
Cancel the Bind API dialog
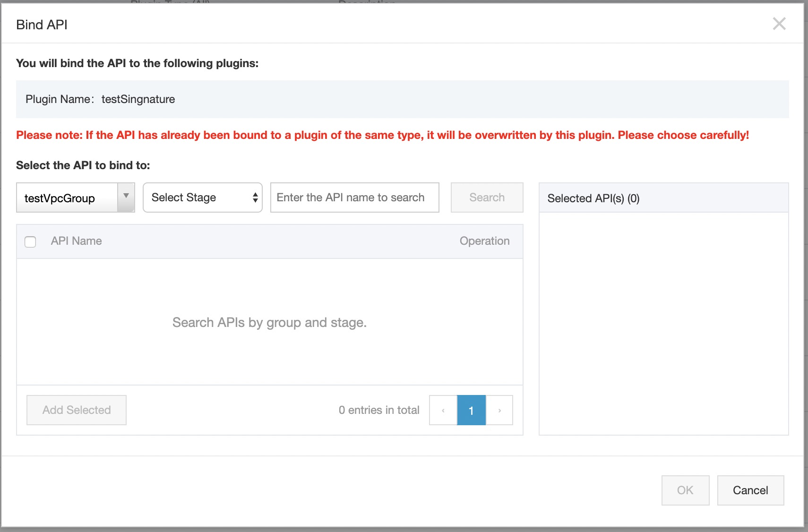pos(750,490)
